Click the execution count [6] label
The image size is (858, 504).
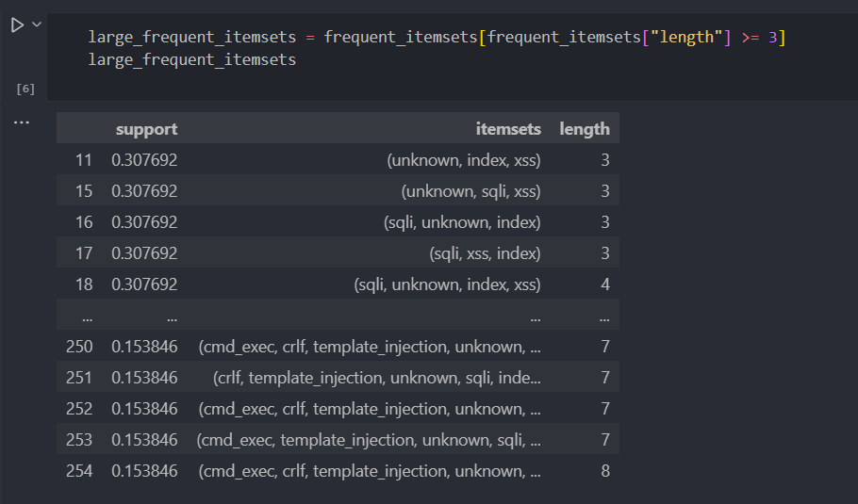(x=25, y=89)
